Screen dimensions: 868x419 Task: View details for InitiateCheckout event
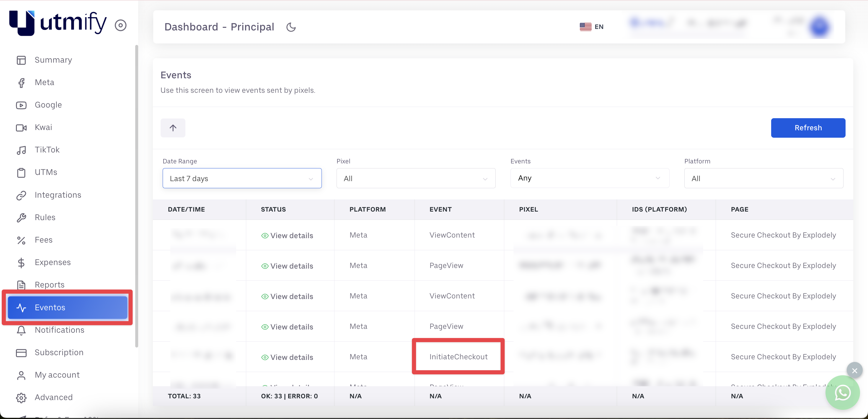point(287,357)
